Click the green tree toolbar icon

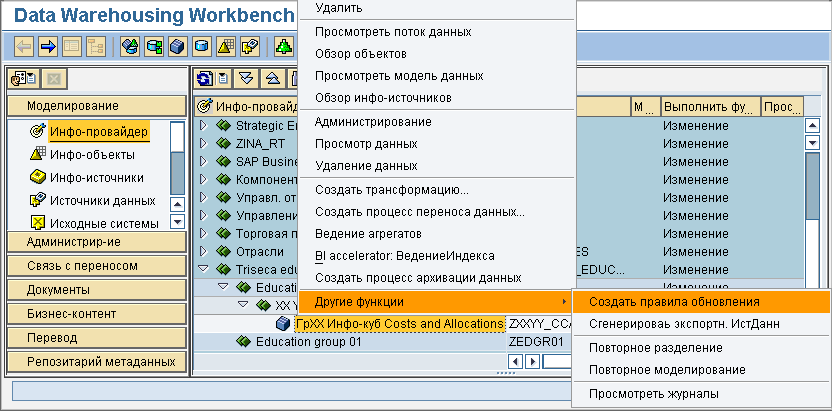284,46
